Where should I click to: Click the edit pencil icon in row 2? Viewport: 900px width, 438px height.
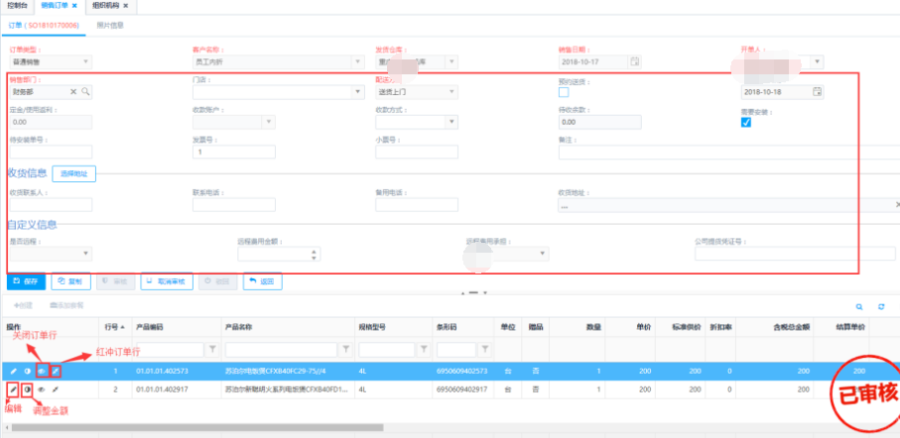click(x=13, y=389)
